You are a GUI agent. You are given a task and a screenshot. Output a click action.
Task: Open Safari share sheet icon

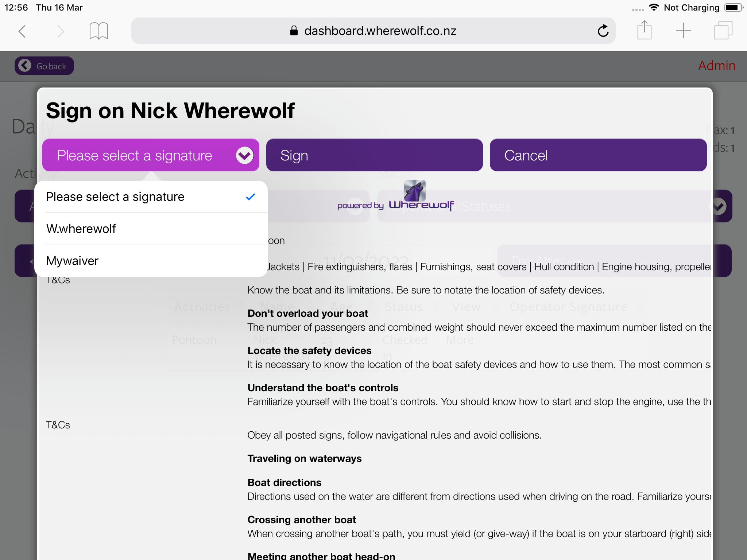(644, 30)
